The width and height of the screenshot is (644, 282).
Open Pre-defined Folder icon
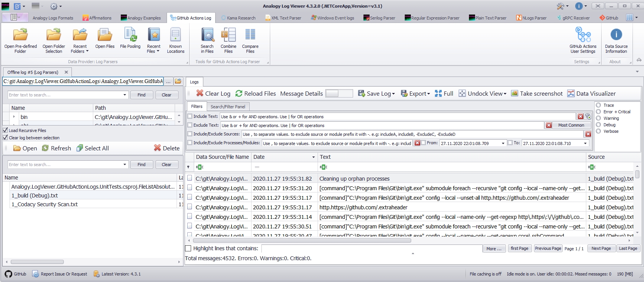[x=20, y=40]
